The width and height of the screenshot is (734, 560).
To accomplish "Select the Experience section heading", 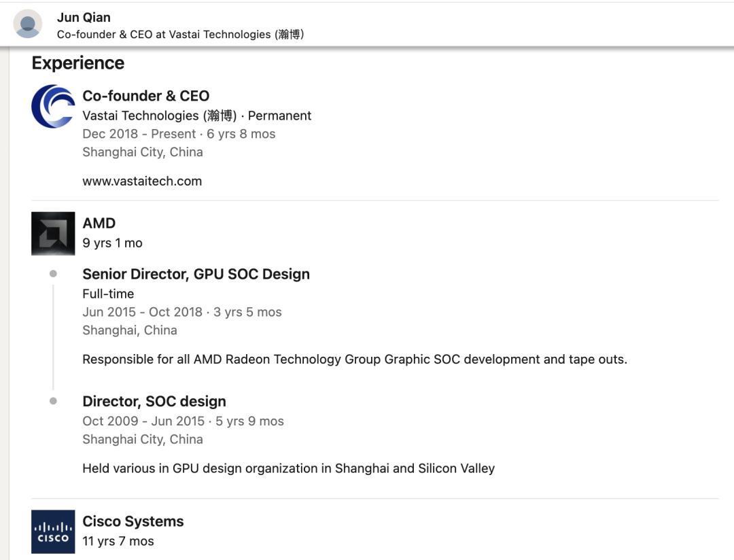I will coord(78,63).
